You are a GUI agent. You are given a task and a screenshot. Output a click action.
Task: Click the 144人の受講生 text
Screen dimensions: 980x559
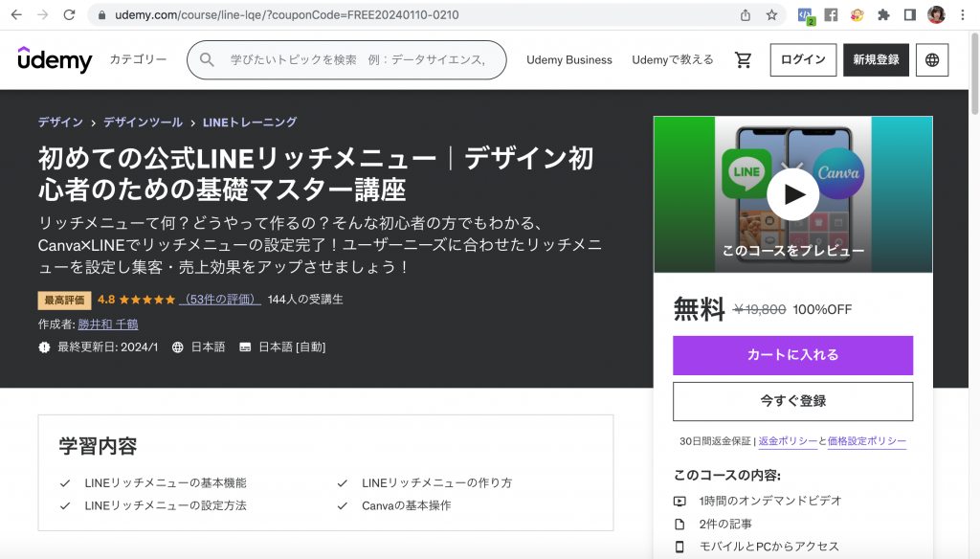(305, 300)
